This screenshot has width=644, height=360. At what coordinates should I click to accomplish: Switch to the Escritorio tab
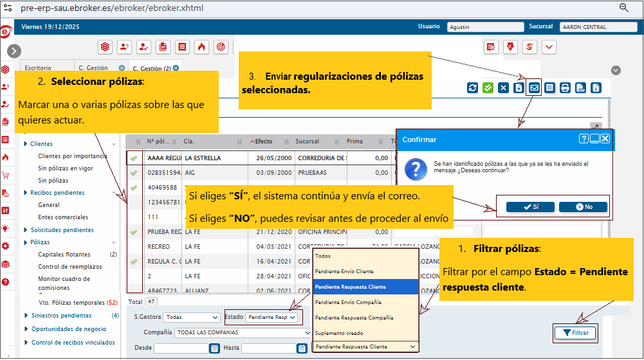pyautogui.click(x=38, y=67)
